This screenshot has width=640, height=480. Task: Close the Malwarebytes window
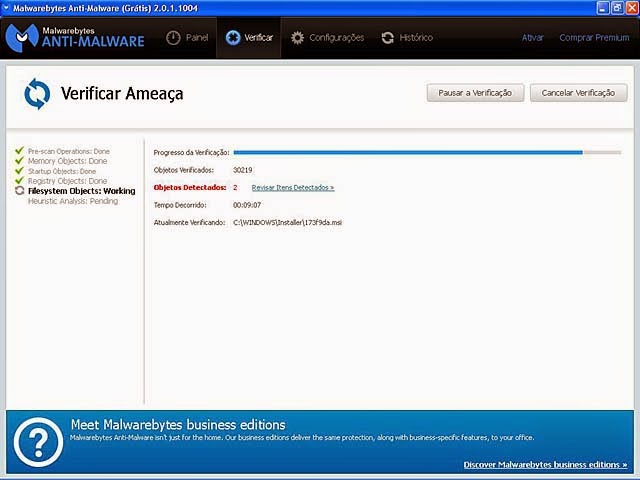(632, 8)
